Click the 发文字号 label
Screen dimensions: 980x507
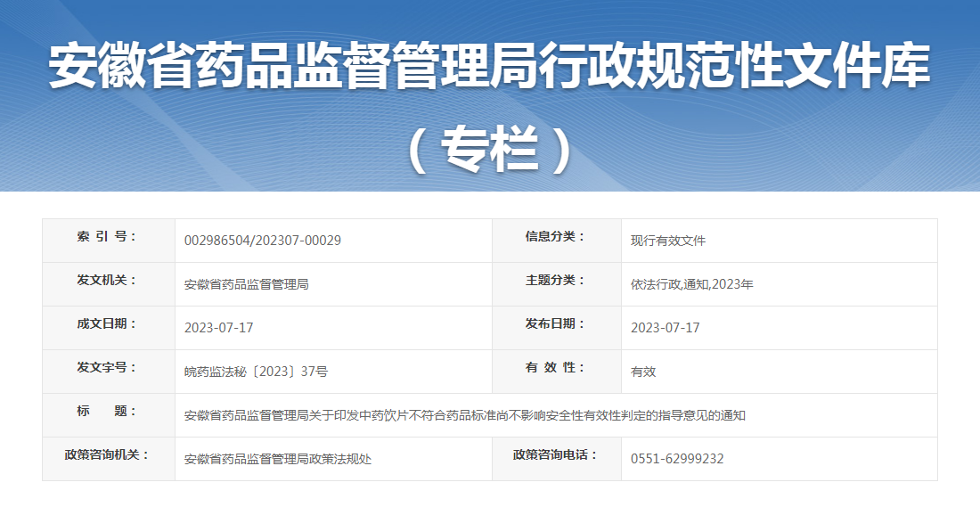(107, 368)
